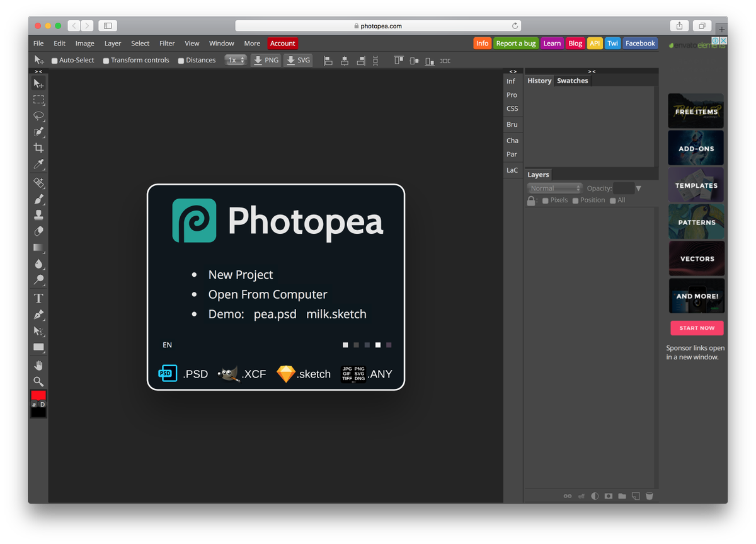Screen dimensions: 756x544
Task: Open the Layer menu
Action: [x=113, y=43]
